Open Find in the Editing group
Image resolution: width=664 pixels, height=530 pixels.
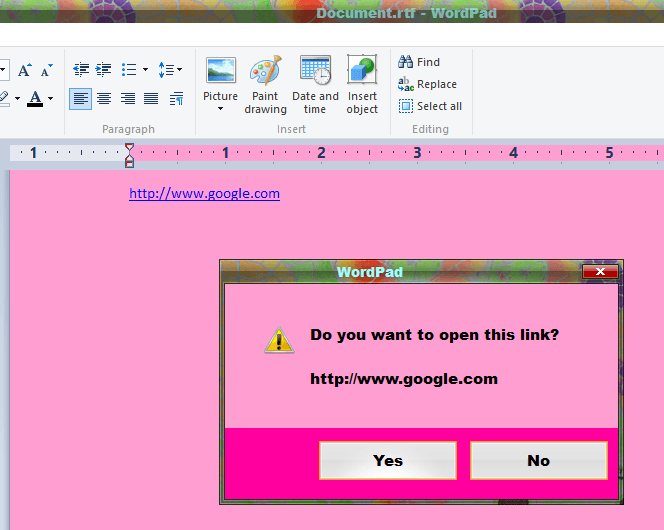click(419, 62)
